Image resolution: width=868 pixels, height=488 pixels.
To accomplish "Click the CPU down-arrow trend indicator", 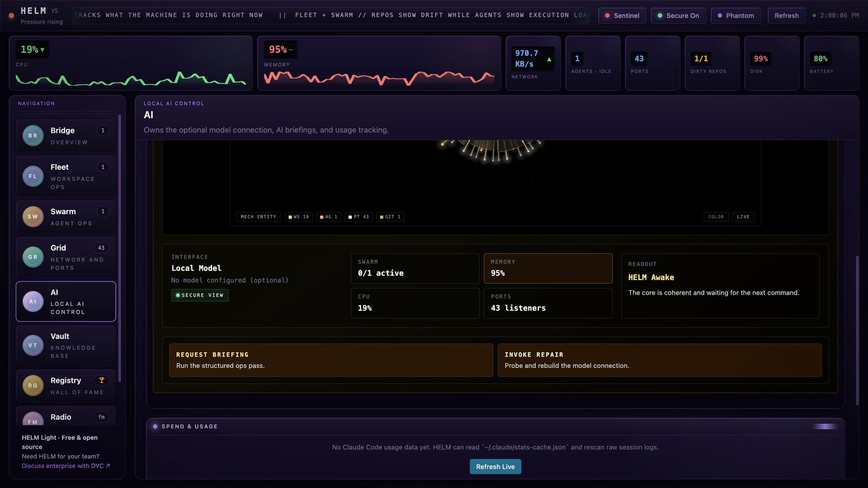I will 42,50.
